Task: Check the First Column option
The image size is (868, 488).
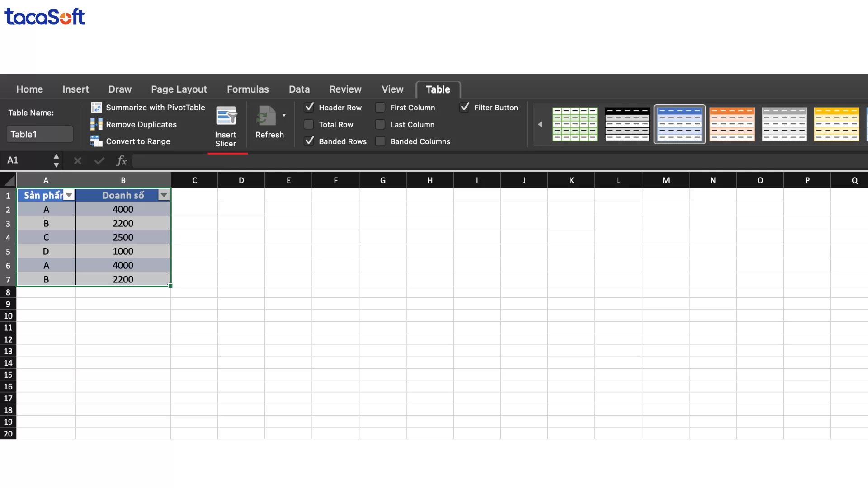Action: [x=380, y=108]
